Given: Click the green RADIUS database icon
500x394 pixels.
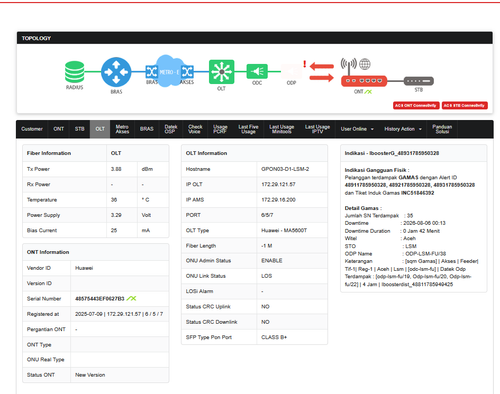Looking at the screenshot, I should [x=74, y=72].
